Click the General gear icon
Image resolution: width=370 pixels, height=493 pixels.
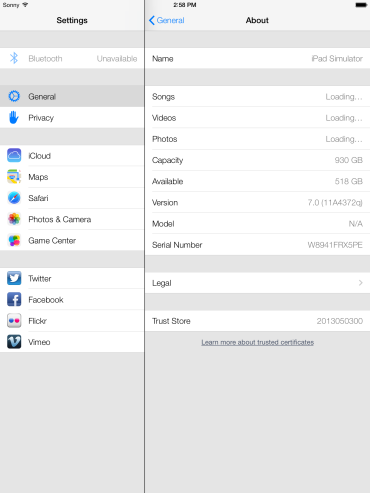tap(14, 96)
